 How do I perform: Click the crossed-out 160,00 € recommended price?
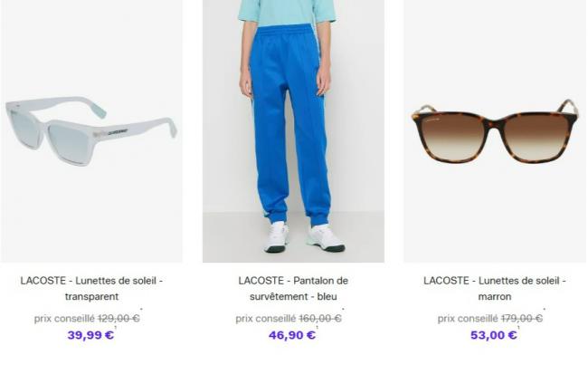pyautogui.click(x=320, y=319)
